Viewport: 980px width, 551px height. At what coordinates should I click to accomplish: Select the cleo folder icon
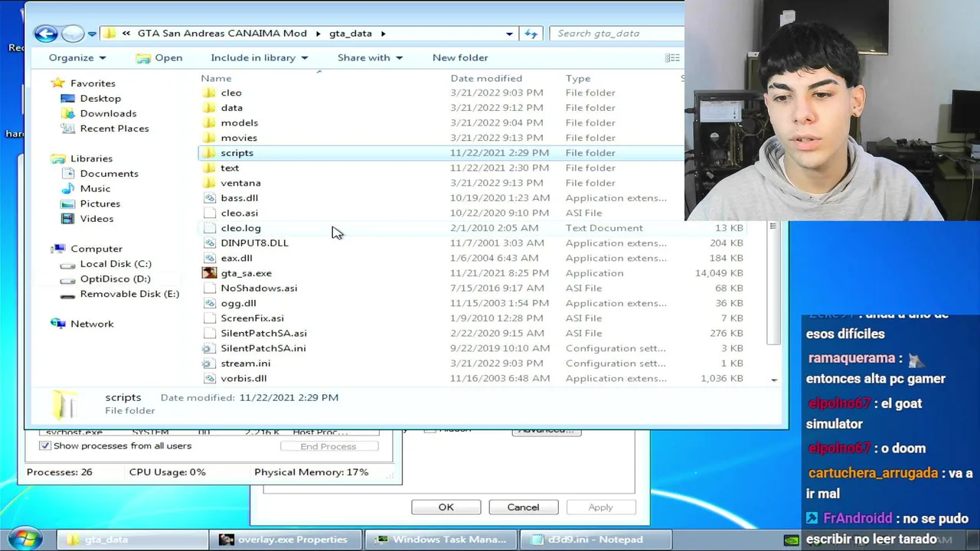coord(210,93)
